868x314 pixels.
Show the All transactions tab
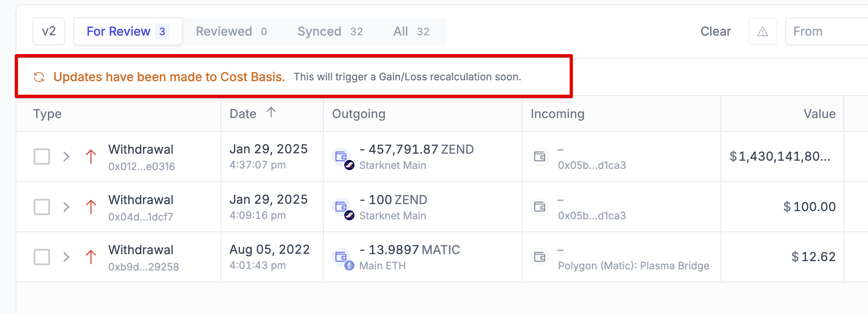tap(411, 32)
